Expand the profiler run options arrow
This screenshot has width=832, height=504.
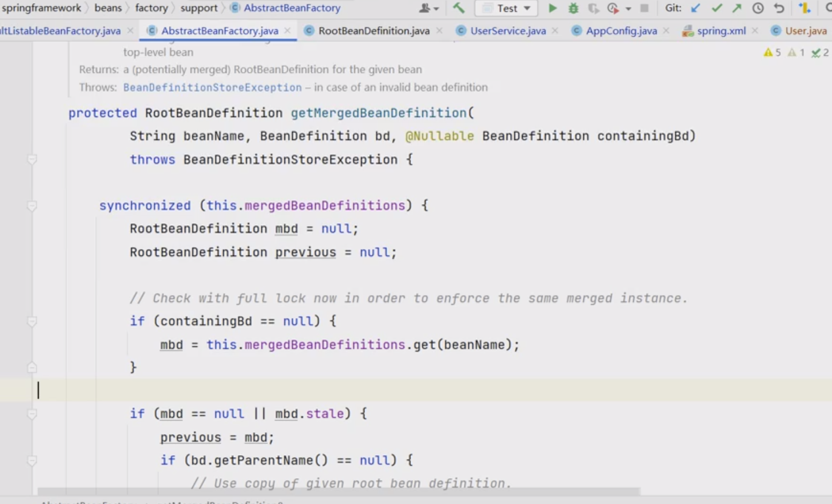pos(628,9)
